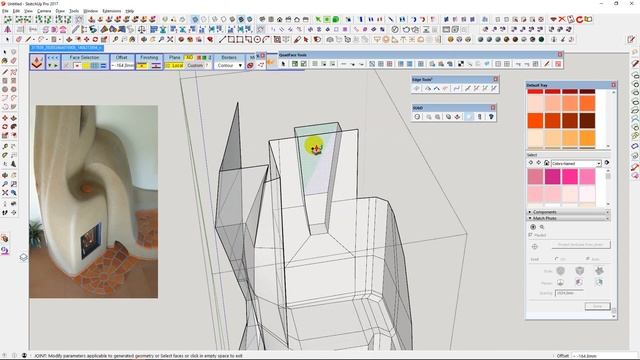Click the layers icon beside the photo
Screen dimensions: 640x360
(23, 258)
